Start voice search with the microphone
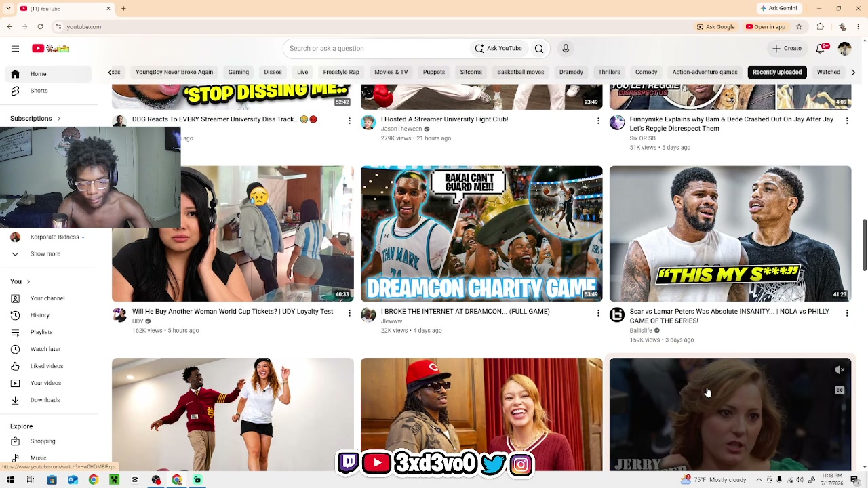 tap(566, 48)
